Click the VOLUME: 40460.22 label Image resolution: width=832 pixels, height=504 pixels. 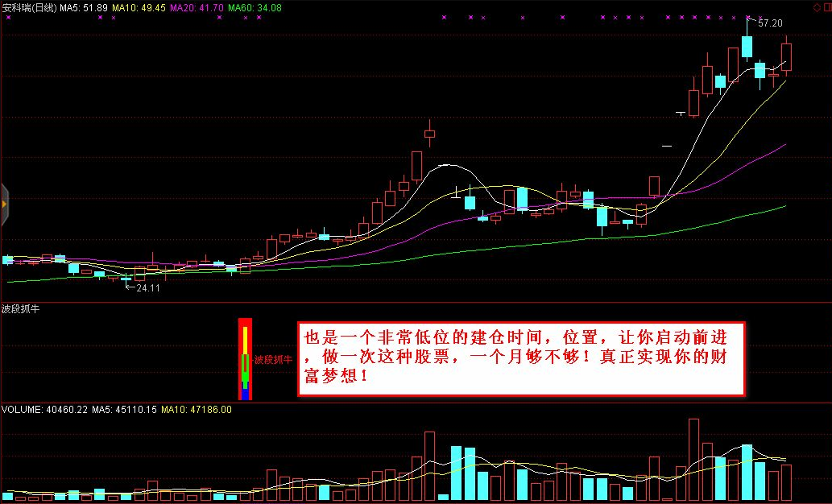[x=44, y=409]
